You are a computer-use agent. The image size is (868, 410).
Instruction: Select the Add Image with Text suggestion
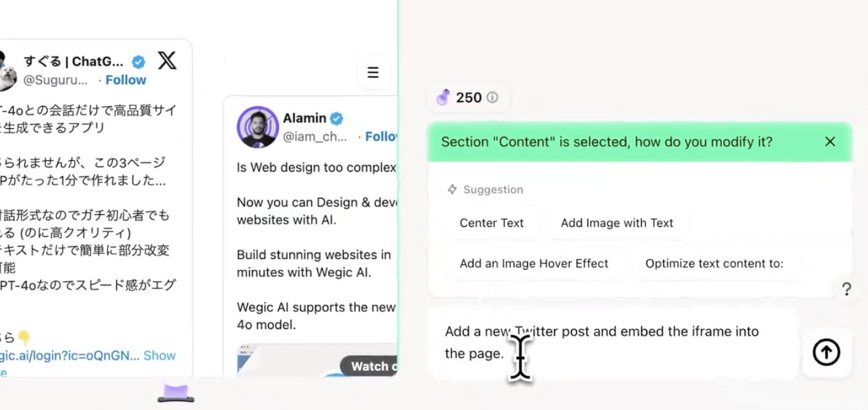pos(617,223)
